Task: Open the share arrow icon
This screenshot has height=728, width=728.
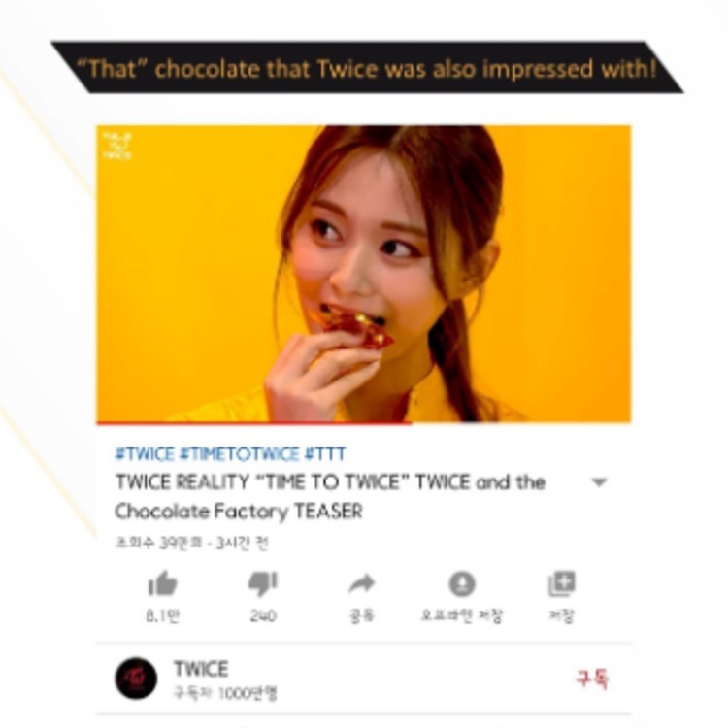Action: click(x=362, y=583)
